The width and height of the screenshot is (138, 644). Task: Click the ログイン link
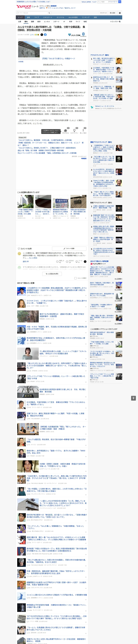[x=42, y=8]
